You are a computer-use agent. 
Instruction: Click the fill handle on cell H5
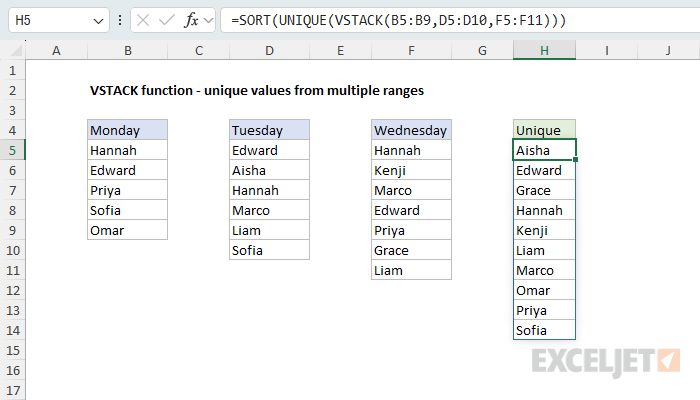click(575, 159)
